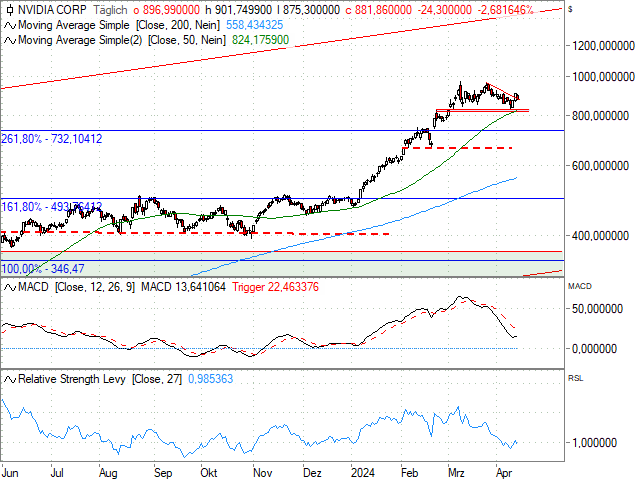Image resolution: width=640 pixels, height=480 pixels.
Task: Click the 400,000000 price axis label
Action: [x=600, y=236]
